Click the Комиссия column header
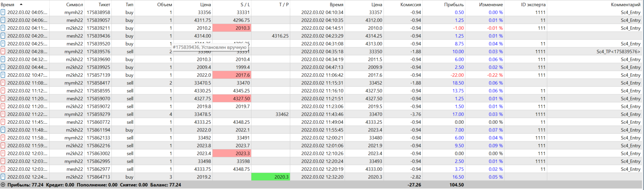644x190 pixels. pyautogui.click(x=411, y=4)
